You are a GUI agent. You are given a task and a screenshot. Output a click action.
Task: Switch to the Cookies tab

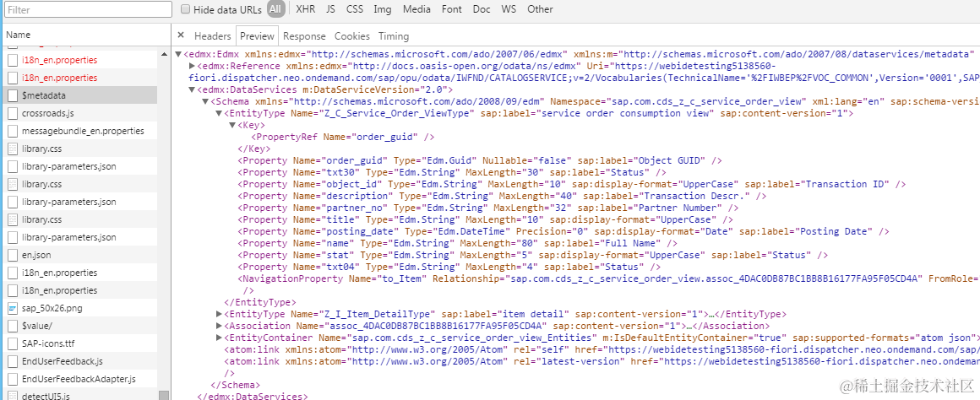pos(352,36)
